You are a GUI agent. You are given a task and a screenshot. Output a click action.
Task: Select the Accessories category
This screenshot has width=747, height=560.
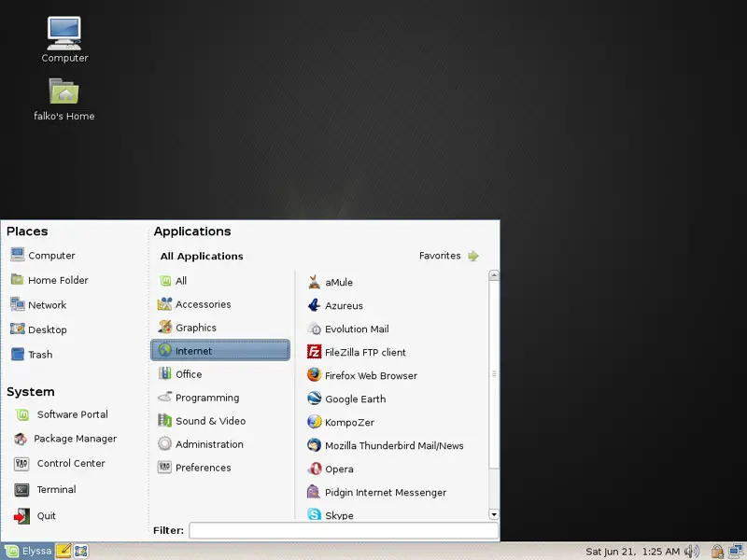(x=220, y=304)
